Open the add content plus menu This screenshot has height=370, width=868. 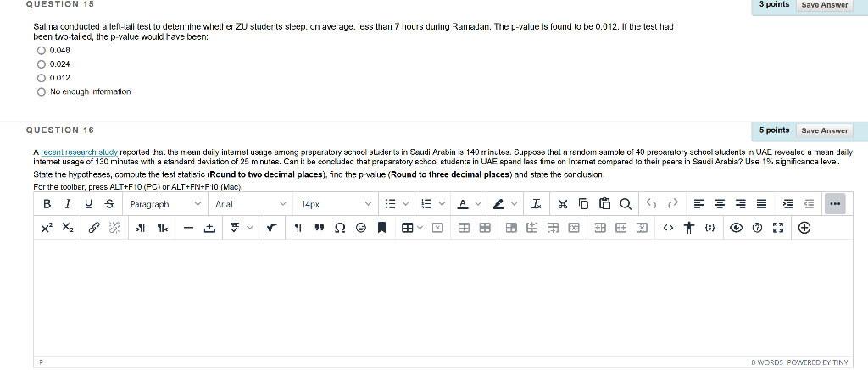(x=805, y=227)
